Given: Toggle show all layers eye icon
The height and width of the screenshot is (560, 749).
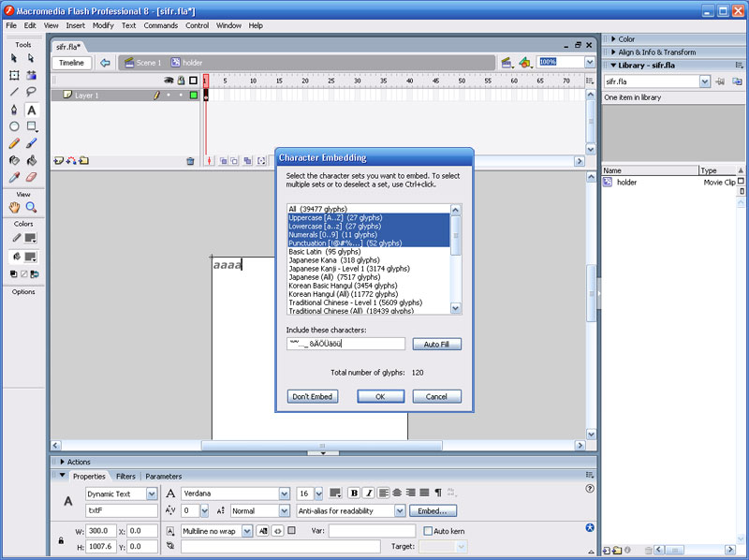Looking at the screenshot, I should click(x=169, y=81).
